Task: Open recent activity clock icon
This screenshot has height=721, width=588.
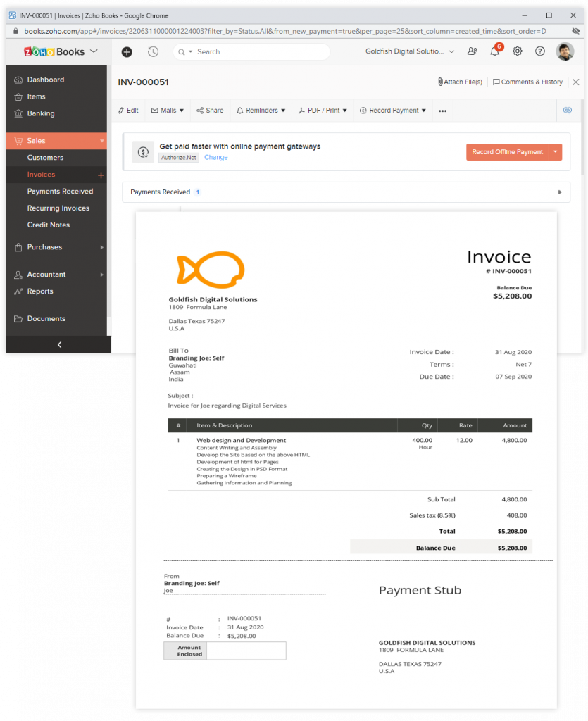Action: point(153,51)
